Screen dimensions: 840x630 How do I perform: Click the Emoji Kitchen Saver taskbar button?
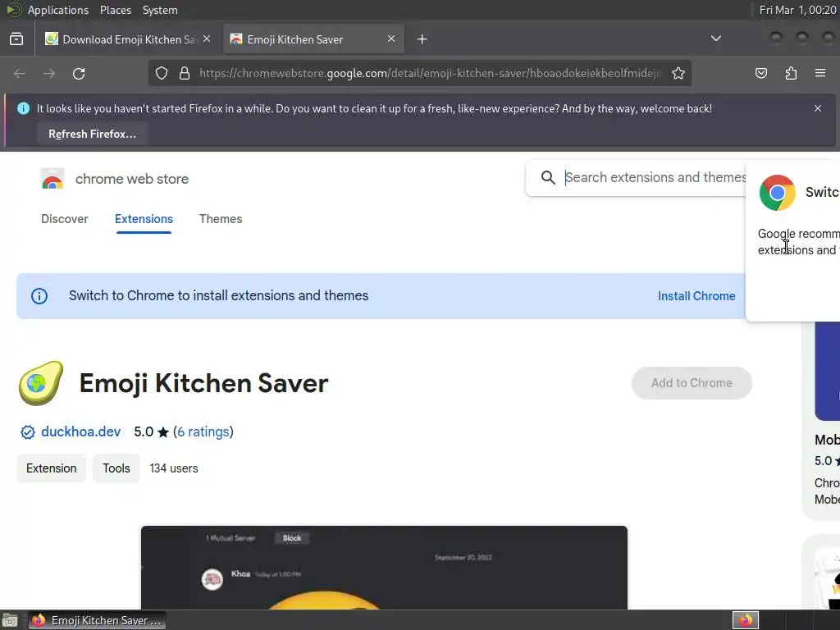pos(97,620)
